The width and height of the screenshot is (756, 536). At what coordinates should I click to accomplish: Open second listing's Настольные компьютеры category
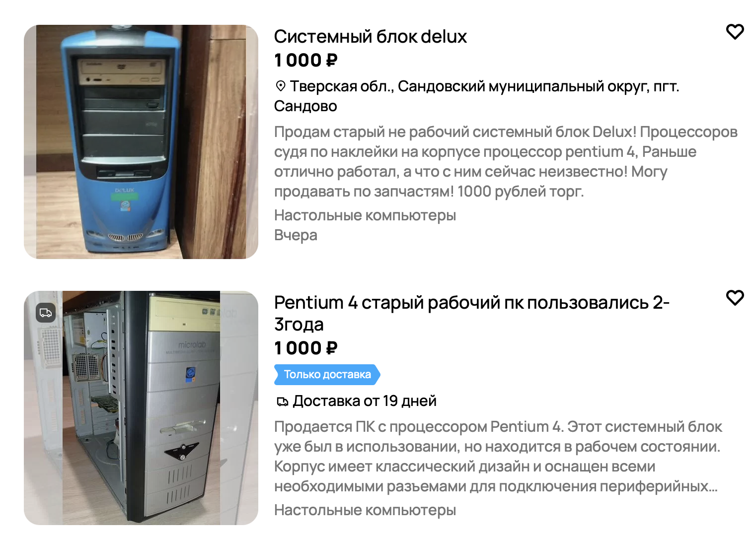[x=365, y=510]
